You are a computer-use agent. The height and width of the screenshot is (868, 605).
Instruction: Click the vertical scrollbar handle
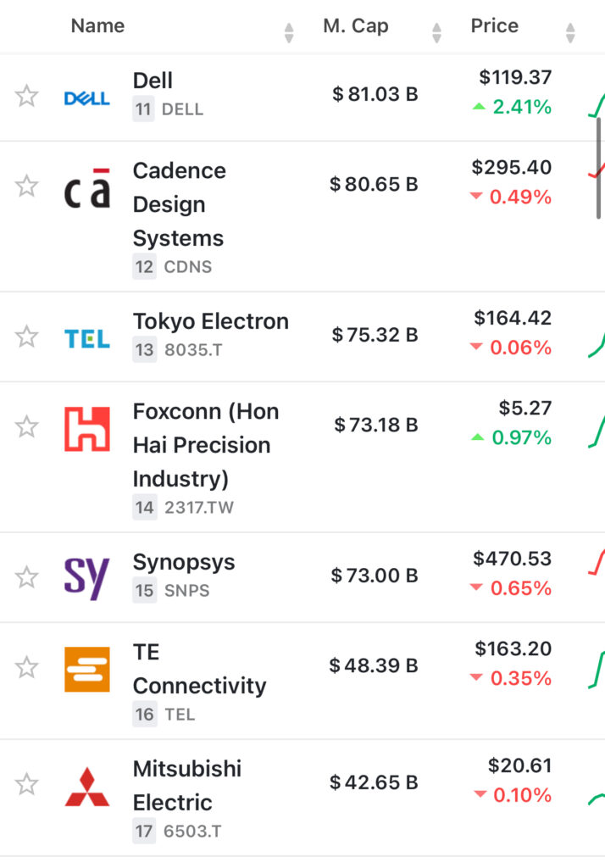click(599, 170)
